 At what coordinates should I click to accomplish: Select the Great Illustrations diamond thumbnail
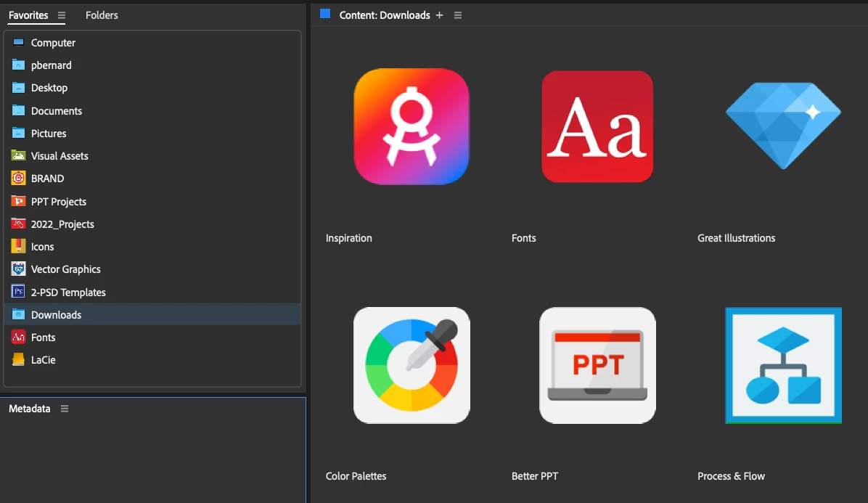pos(783,126)
